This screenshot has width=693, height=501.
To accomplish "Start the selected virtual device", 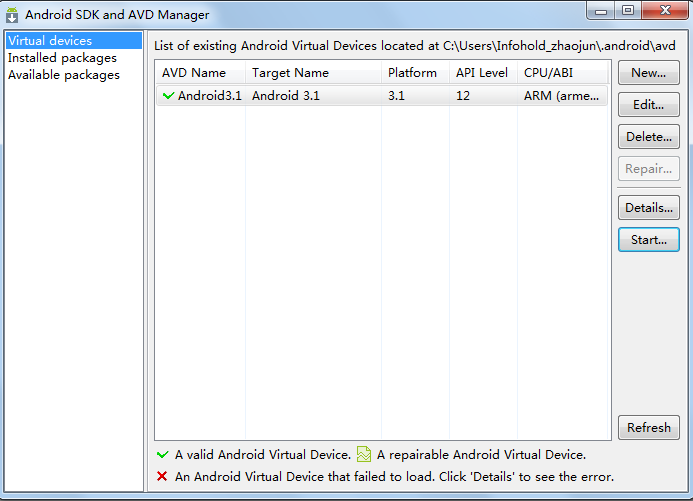I will pyautogui.click(x=648, y=239).
